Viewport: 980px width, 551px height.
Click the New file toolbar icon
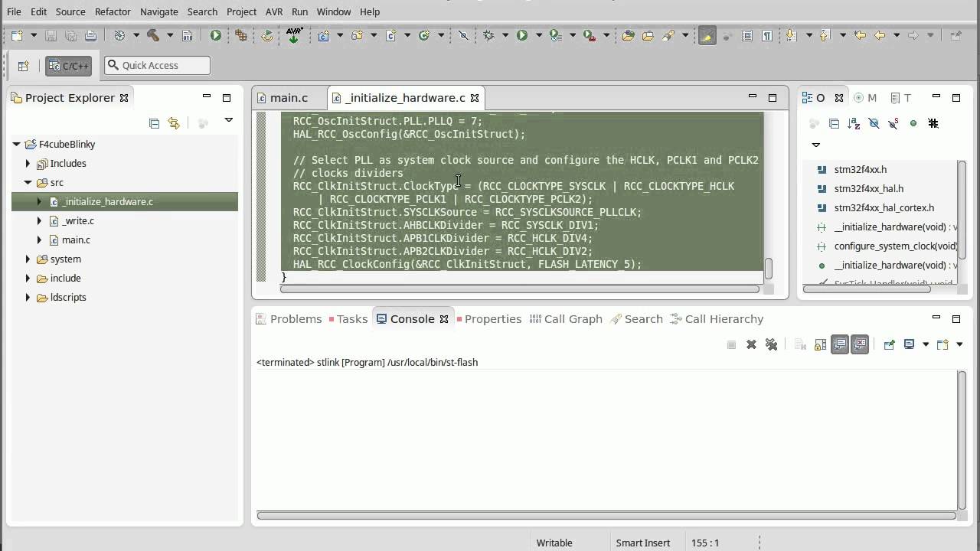[16, 35]
